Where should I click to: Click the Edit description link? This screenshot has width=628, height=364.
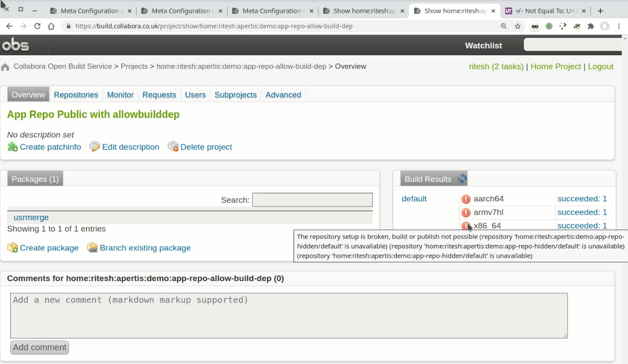(130, 147)
